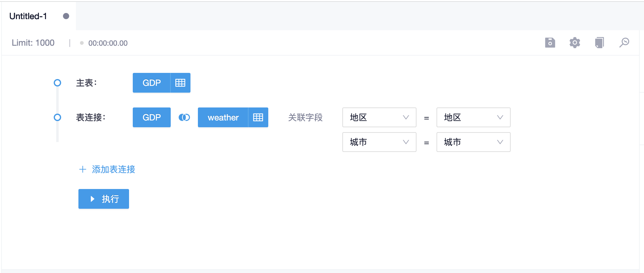Click the weather join table button

(x=223, y=117)
